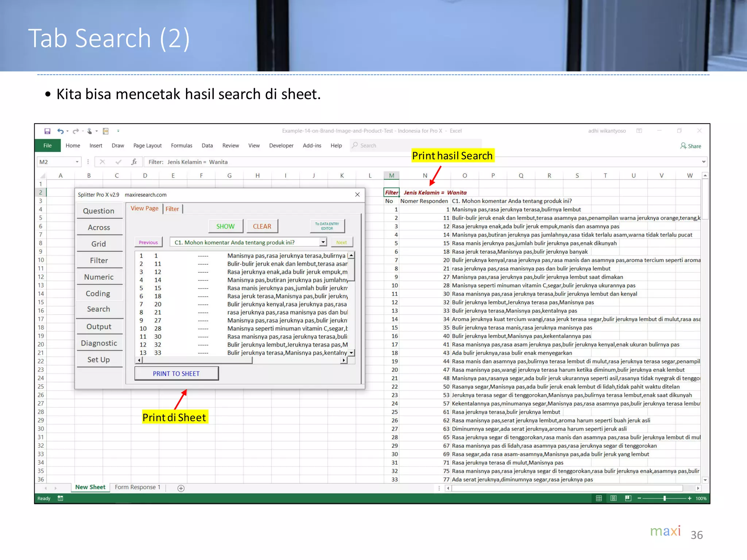747x560 pixels.
Task: Select the Filter tab in Splitter dialog
Action: [x=172, y=209]
